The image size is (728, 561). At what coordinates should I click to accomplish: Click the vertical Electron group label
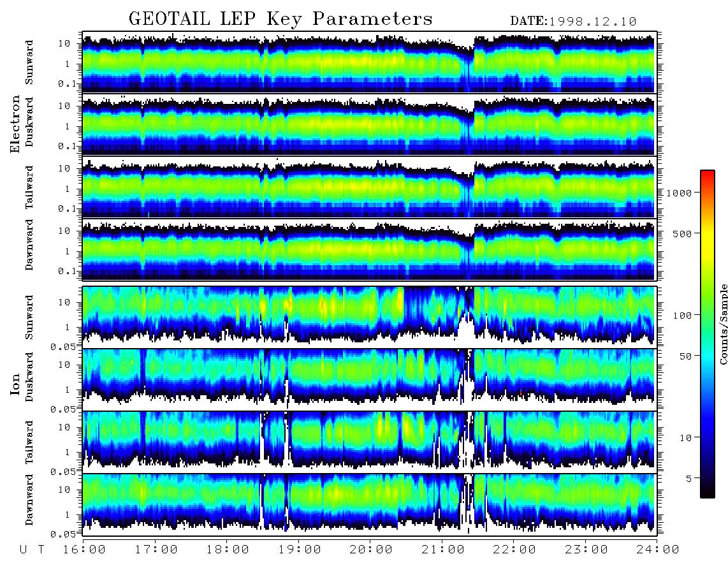15,124
